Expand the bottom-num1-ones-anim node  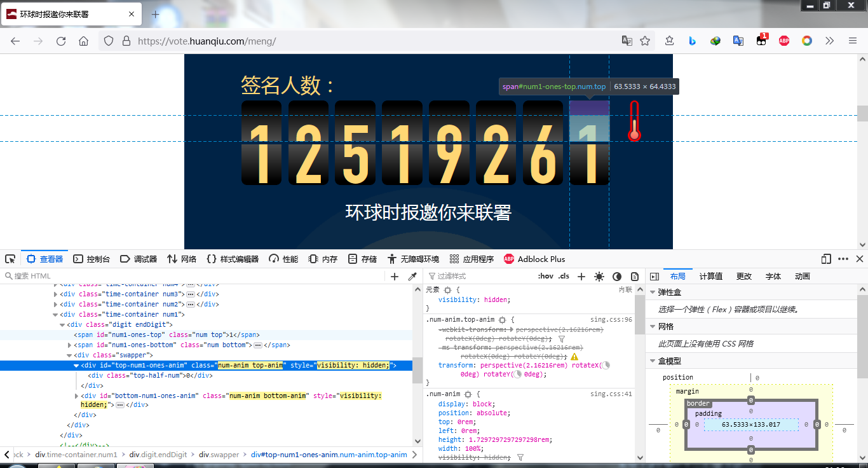pos(76,396)
